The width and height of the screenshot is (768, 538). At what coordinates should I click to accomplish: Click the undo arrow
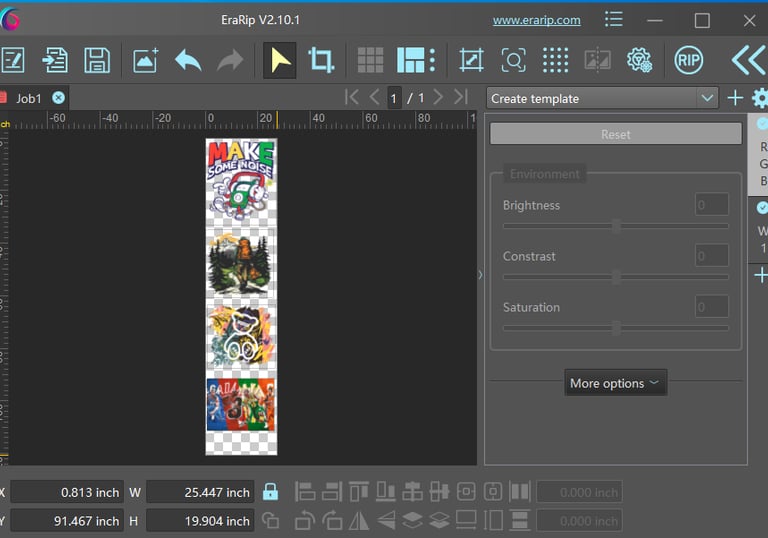(x=188, y=60)
